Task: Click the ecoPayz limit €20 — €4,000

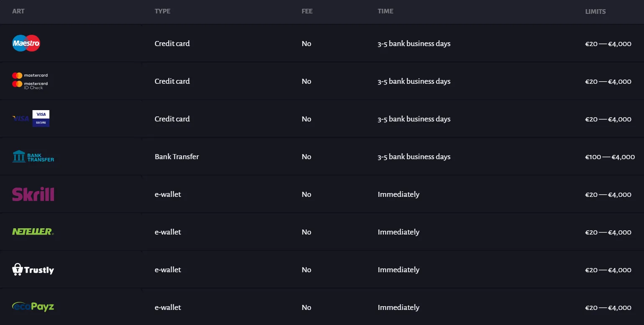Action: click(x=608, y=307)
